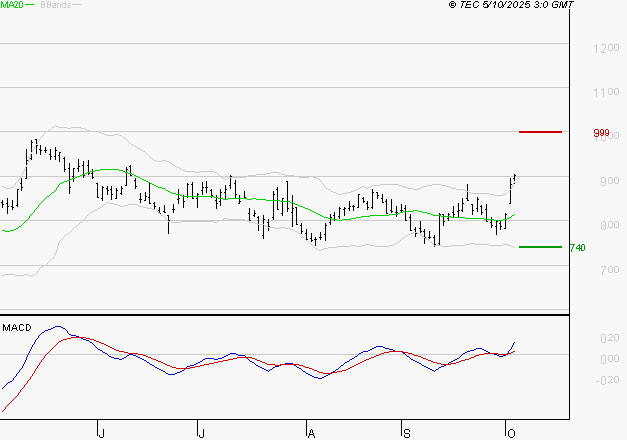Click the MA20 legend label

pos(11,5)
